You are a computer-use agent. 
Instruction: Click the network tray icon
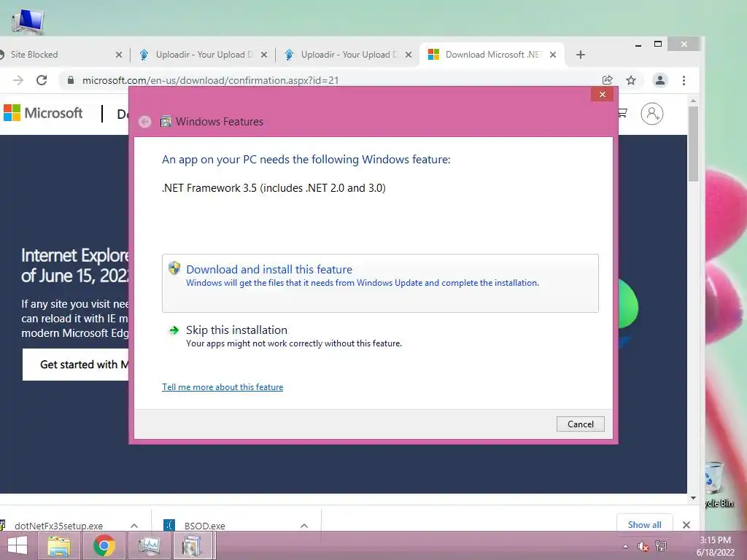point(661,545)
